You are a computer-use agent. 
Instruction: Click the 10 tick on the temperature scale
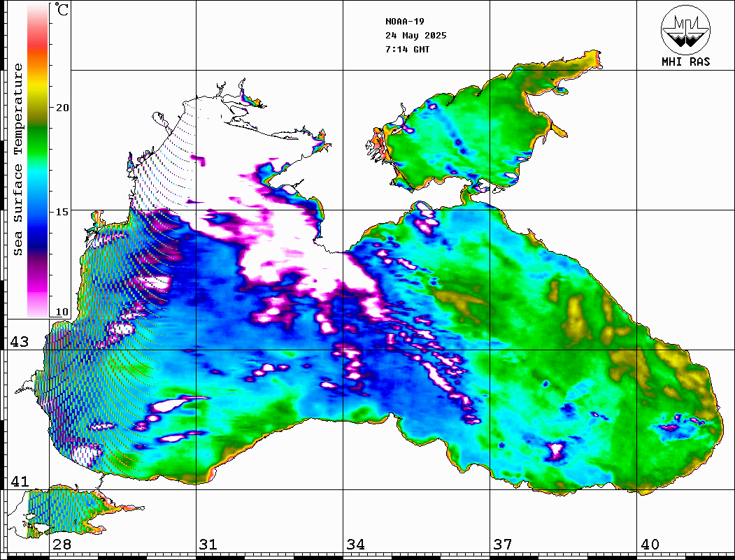(62, 312)
